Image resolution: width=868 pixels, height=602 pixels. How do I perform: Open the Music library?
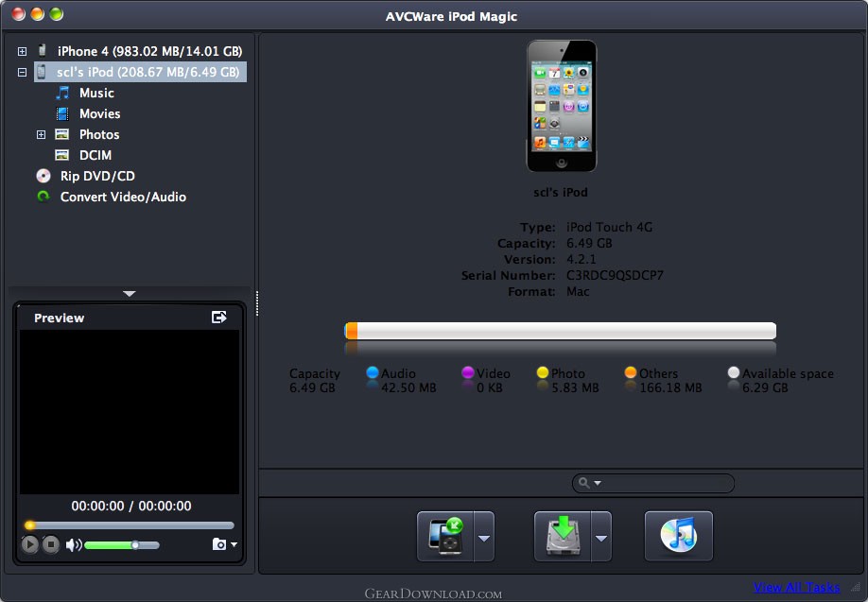pyautogui.click(x=96, y=93)
